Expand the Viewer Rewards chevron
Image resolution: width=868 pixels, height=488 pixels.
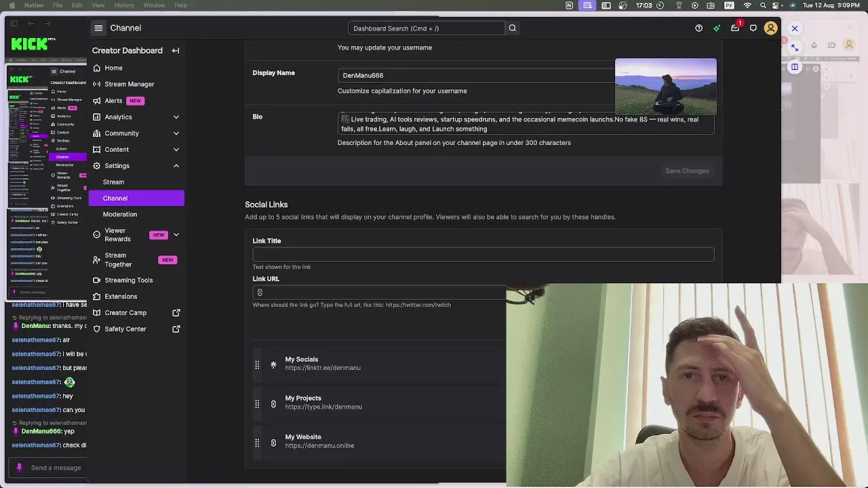[176, 235]
